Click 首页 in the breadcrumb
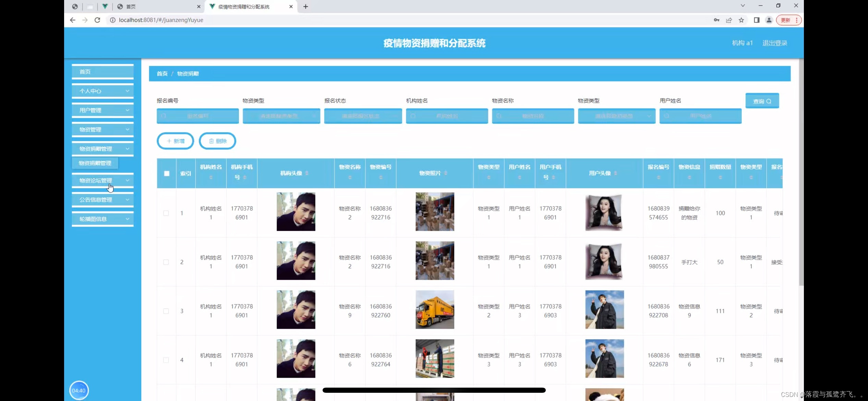This screenshot has height=401, width=868. [x=162, y=74]
